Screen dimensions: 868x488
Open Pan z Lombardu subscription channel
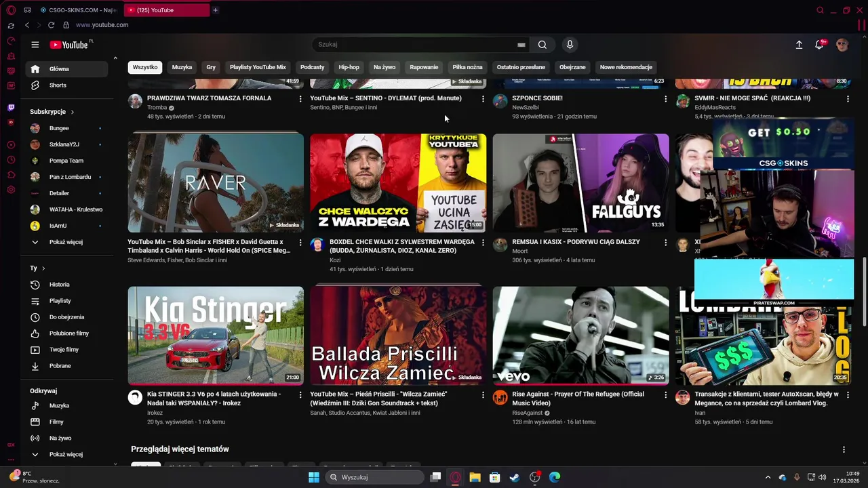66,177
